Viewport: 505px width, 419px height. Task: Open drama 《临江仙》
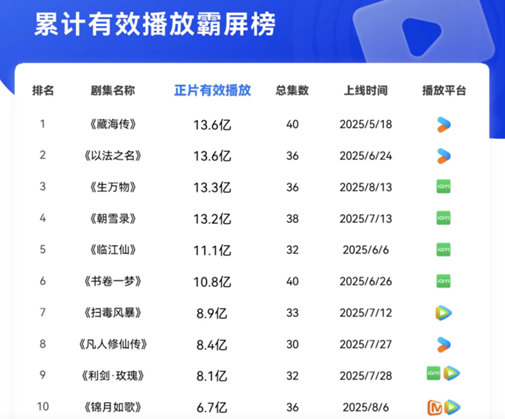[113, 250]
